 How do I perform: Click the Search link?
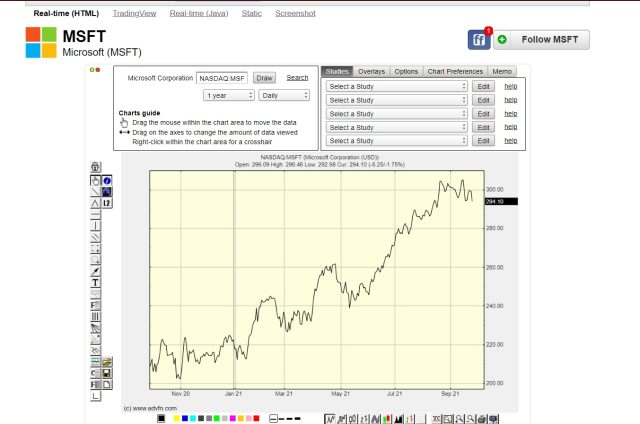point(297,78)
